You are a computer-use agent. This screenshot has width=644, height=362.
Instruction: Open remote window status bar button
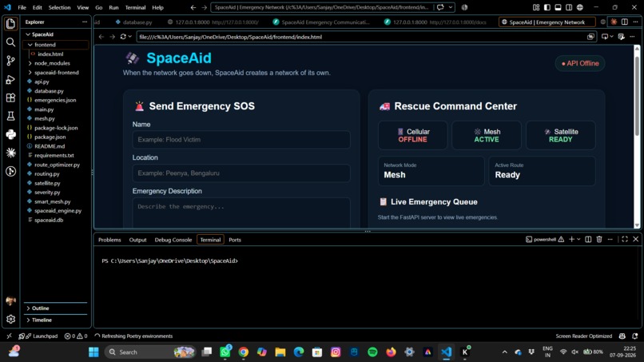point(9,336)
